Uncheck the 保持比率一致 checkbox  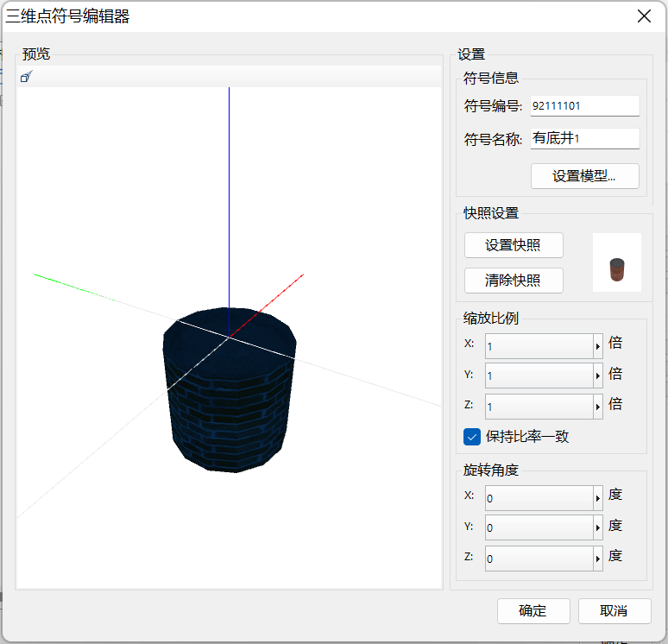471,437
